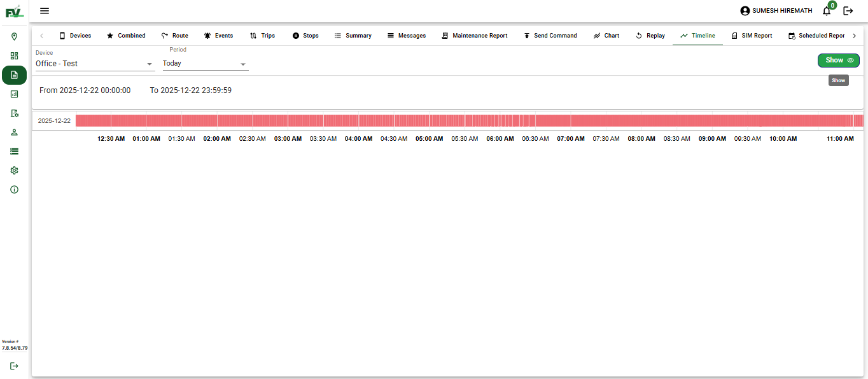This screenshot has height=379, width=868.
Task: Open the settings gear in the sidebar
Action: tap(14, 170)
